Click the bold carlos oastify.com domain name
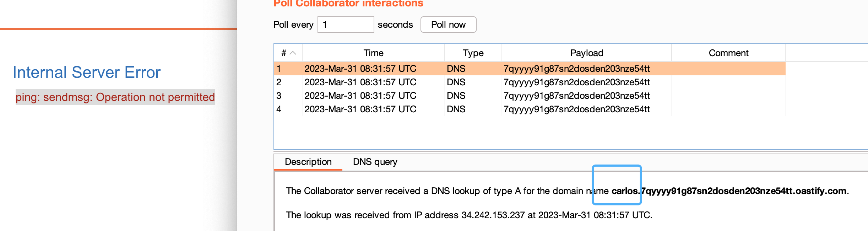This screenshot has width=868, height=231. tap(729, 191)
